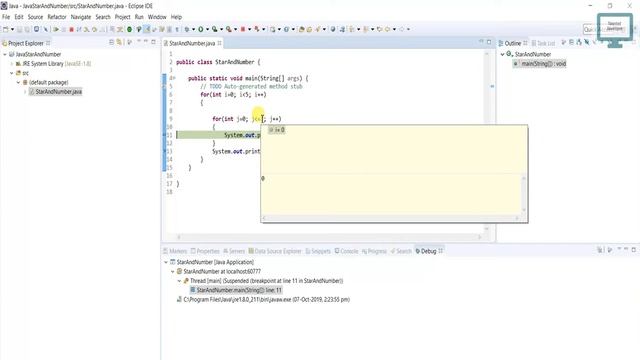
Task: Click the Step Into icon in toolbar
Action: (86, 29)
